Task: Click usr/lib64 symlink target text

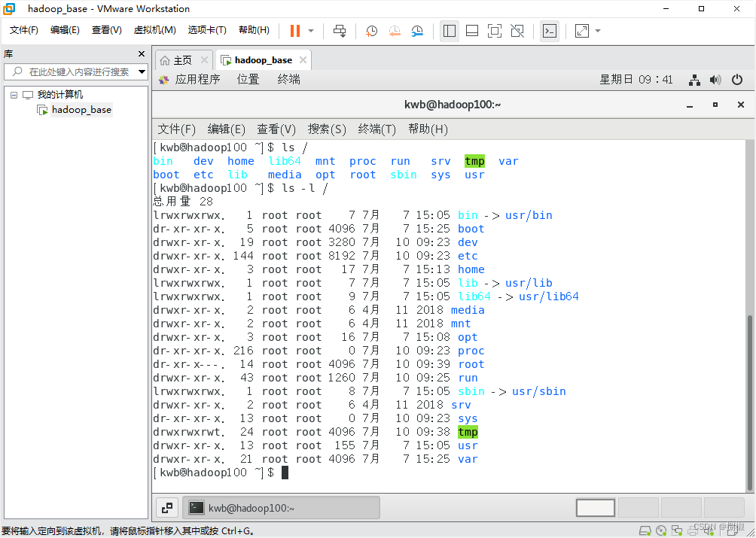Action: pyautogui.click(x=549, y=296)
